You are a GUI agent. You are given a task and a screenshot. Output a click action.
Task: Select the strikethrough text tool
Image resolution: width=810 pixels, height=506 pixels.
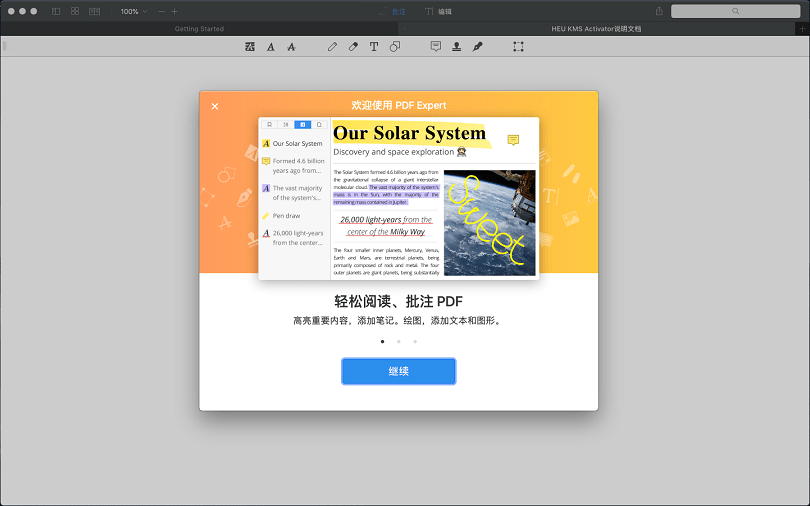pos(291,47)
